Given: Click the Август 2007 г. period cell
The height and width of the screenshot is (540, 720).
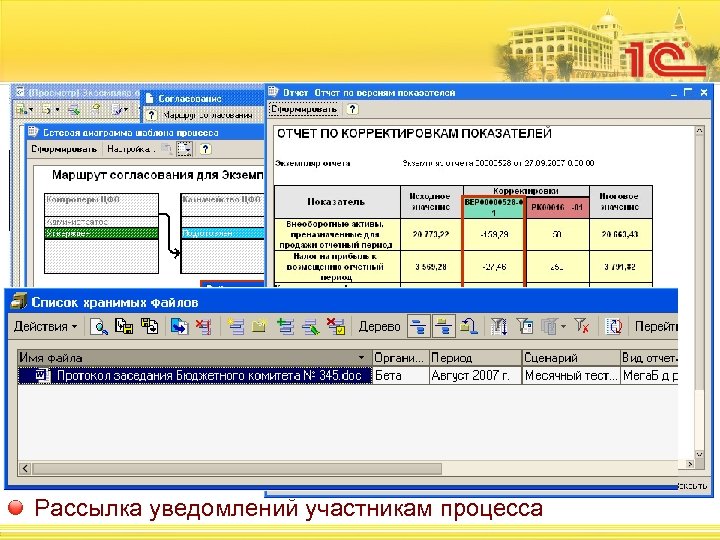Looking at the screenshot, I should tap(475, 375).
